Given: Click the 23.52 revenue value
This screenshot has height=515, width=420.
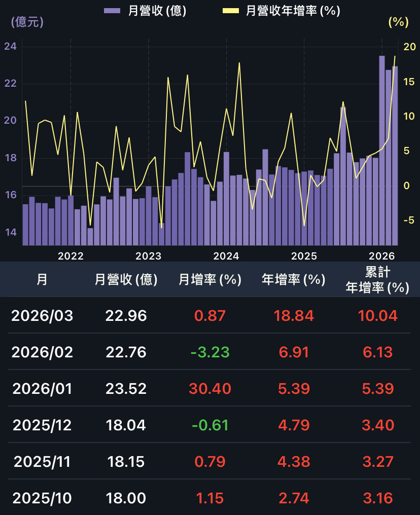Looking at the screenshot, I should [x=126, y=389].
